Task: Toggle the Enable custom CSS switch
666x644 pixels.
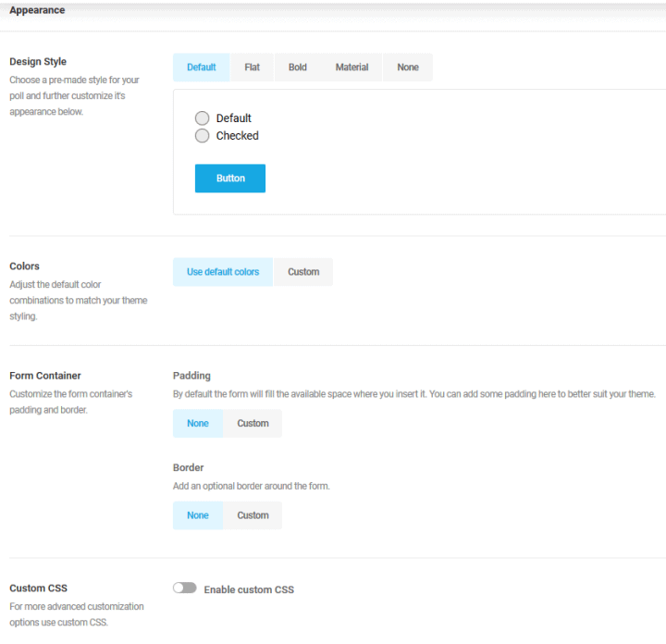Action: coord(185,588)
